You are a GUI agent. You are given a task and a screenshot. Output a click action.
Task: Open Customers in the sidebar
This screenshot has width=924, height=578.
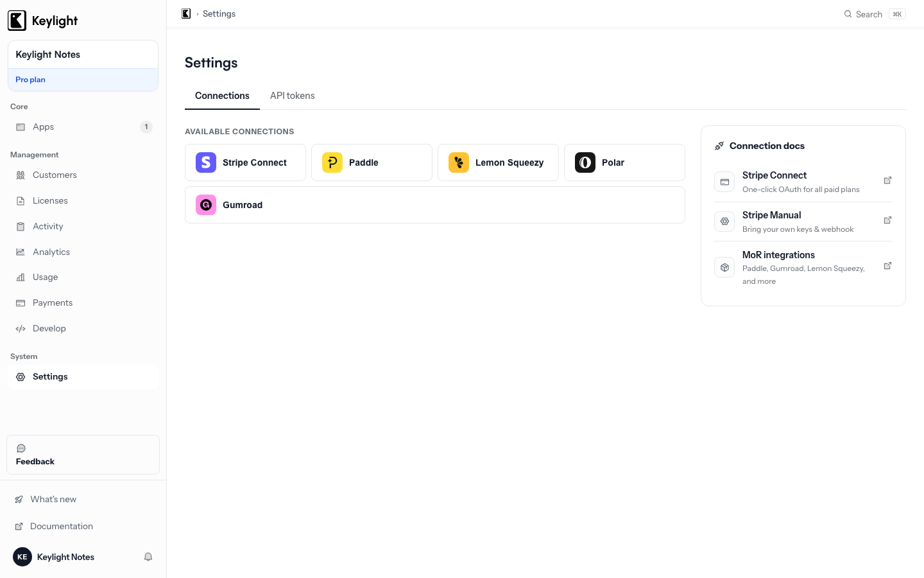pos(83,175)
